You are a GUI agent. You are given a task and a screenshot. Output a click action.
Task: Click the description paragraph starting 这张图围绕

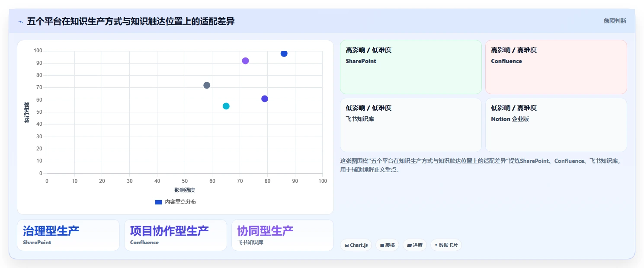(x=481, y=165)
